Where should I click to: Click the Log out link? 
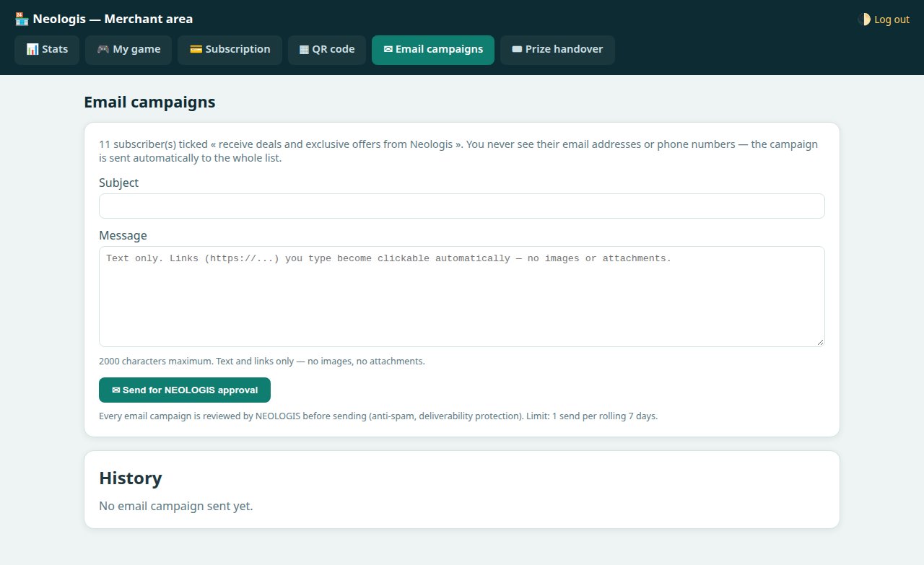tap(892, 19)
